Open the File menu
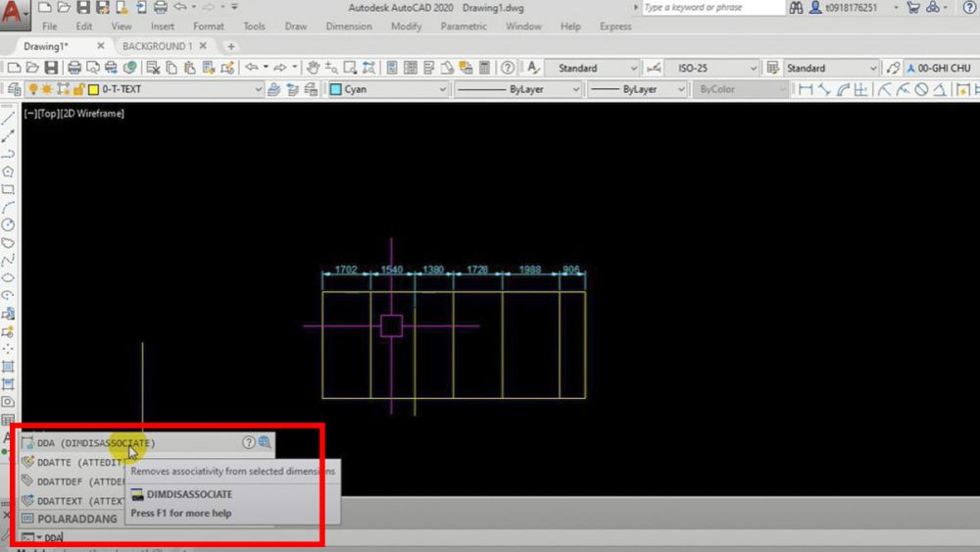This screenshot has height=552, width=980. 49,26
